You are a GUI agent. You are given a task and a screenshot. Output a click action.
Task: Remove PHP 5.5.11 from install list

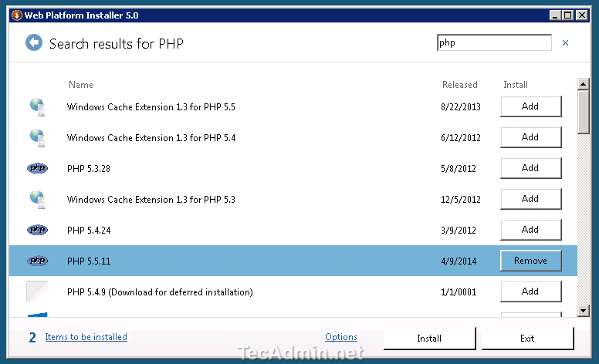coord(530,261)
